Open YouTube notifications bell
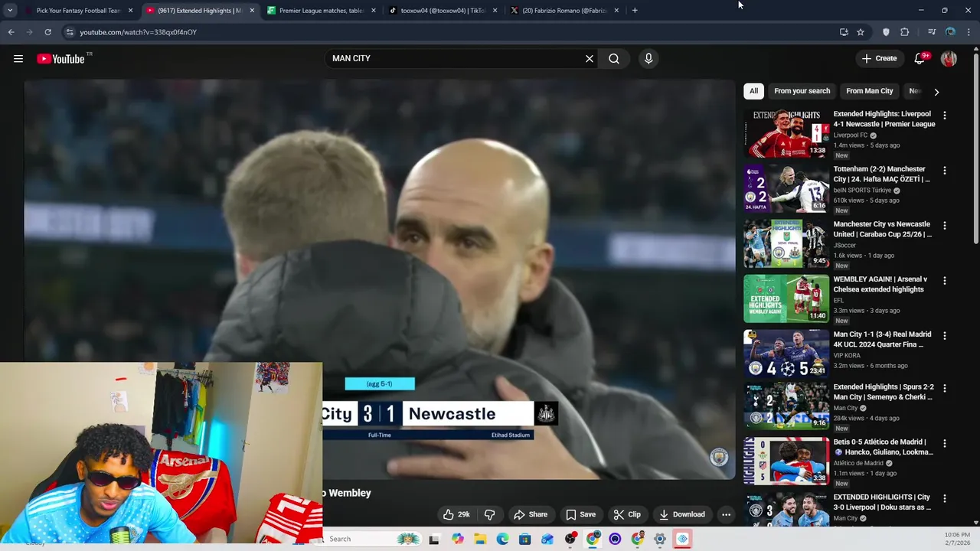 [x=920, y=59]
